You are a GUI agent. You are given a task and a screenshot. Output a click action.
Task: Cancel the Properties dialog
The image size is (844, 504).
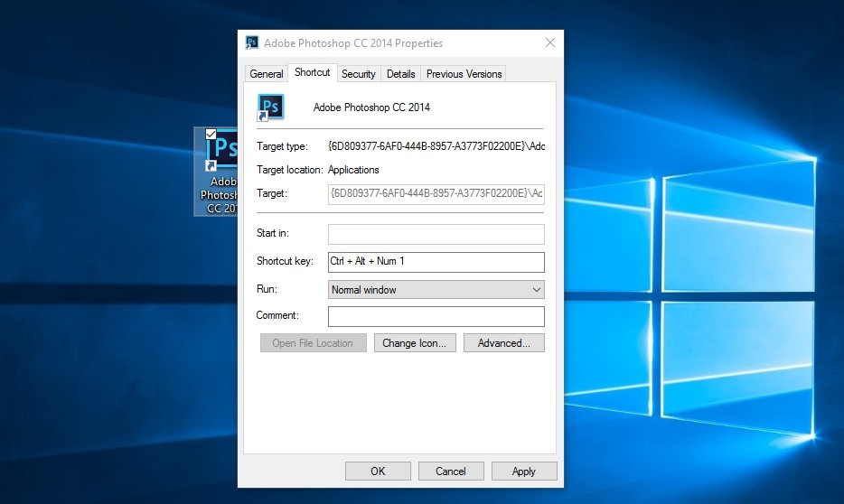(x=451, y=471)
